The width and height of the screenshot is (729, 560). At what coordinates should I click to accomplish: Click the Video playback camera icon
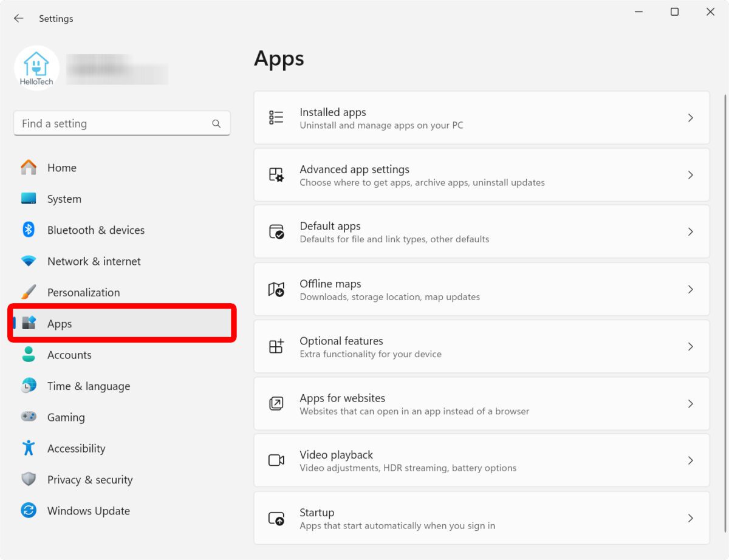coord(276,460)
